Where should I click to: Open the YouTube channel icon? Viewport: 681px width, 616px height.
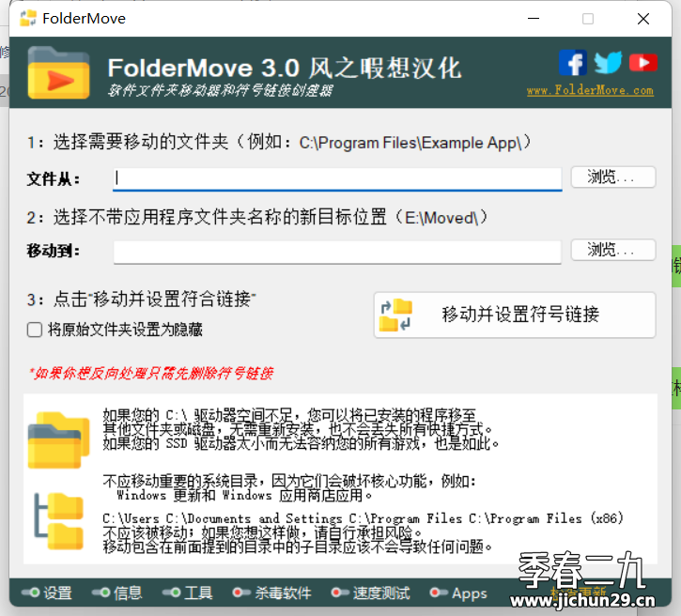pos(642,63)
